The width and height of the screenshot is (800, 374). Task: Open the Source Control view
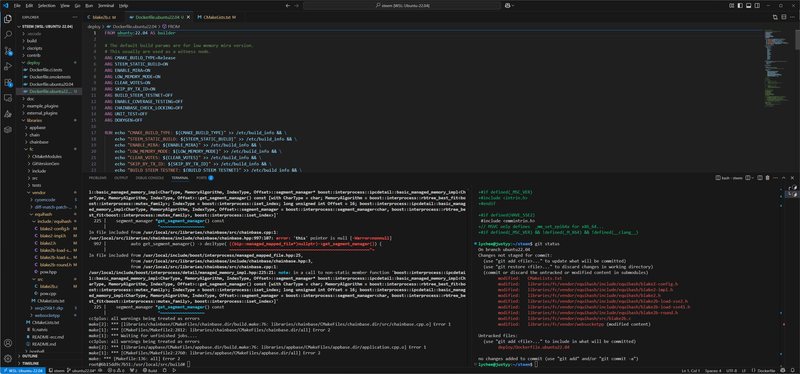(x=8, y=51)
